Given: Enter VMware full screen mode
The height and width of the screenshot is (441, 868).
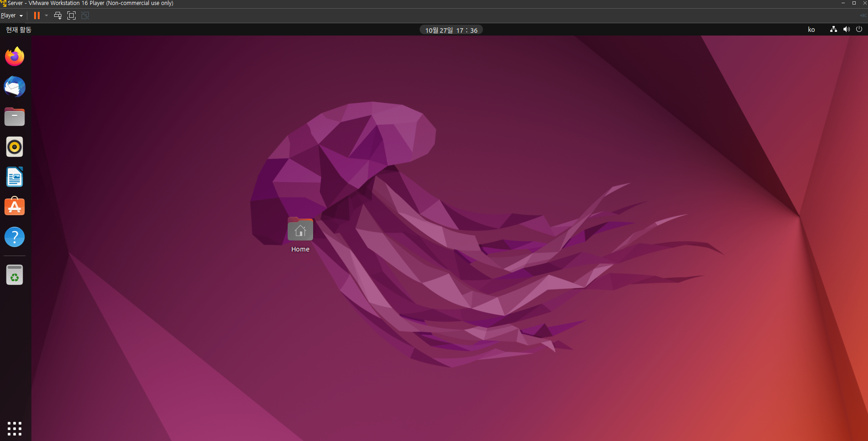Looking at the screenshot, I should [71, 15].
